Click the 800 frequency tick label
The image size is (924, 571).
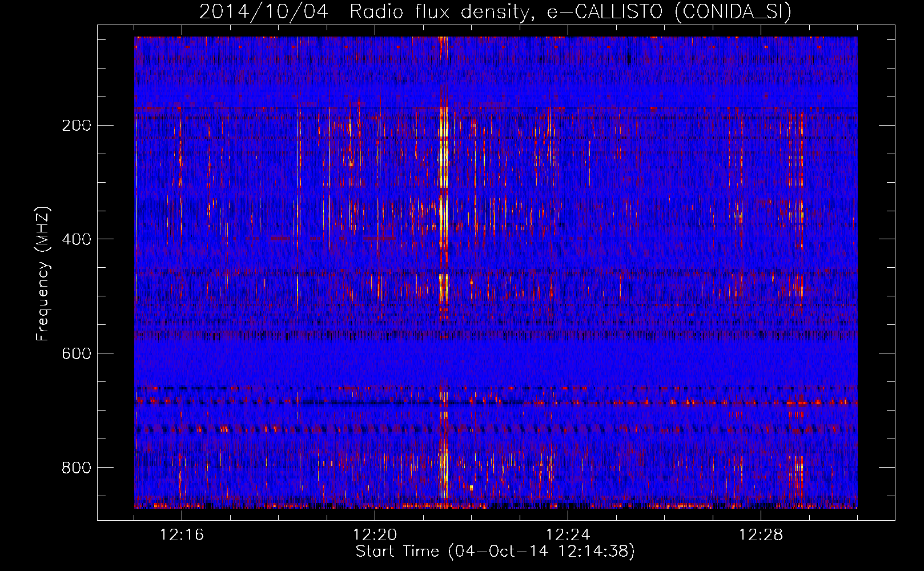point(77,468)
